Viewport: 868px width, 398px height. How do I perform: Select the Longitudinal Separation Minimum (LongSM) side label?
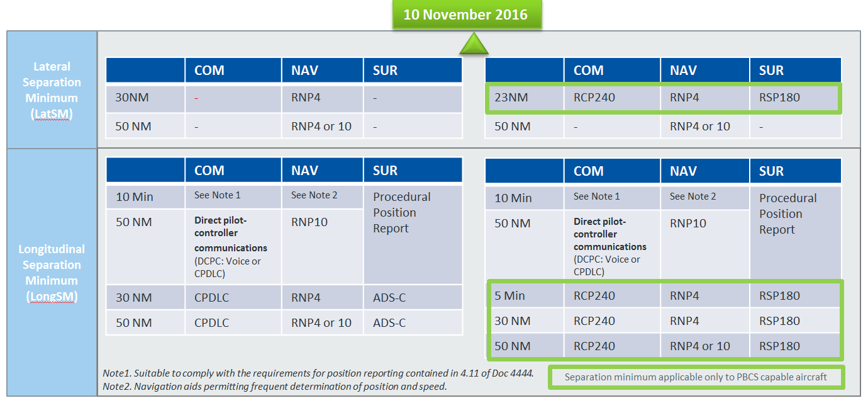[52, 273]
